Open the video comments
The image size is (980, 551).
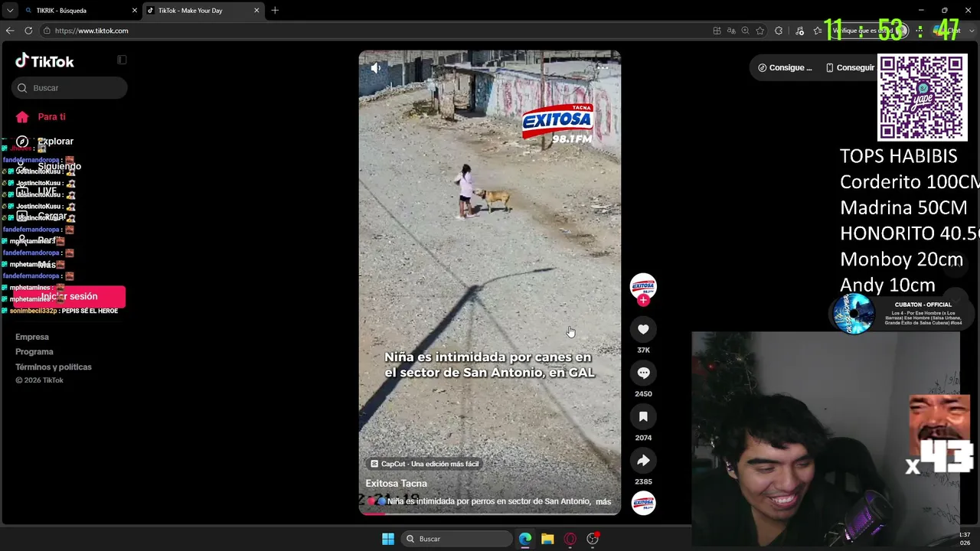click(x=643, y=373)
